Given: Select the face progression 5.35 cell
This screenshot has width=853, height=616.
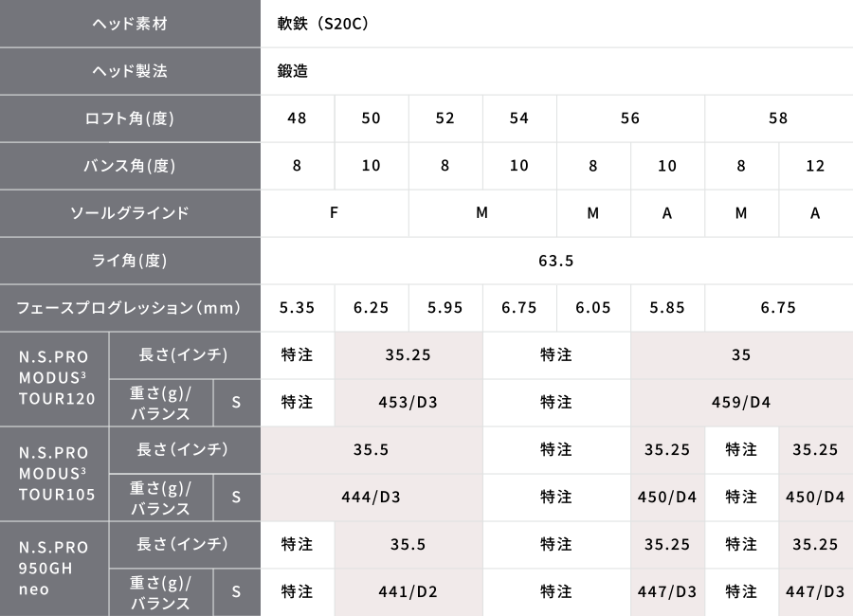Looking at the screenshot, I should click(x=298, y=307).
